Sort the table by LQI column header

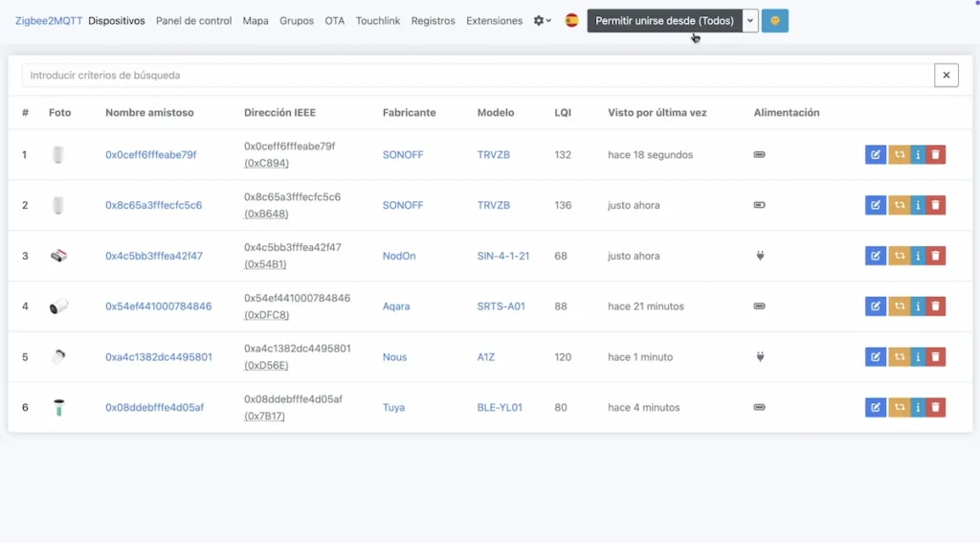(x=562, y=113)
